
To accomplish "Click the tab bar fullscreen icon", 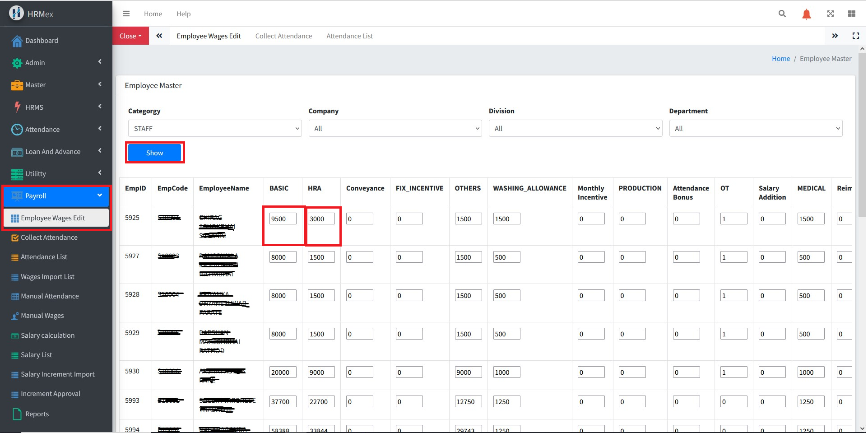I will pyautogui.click(x=855, y=36).
